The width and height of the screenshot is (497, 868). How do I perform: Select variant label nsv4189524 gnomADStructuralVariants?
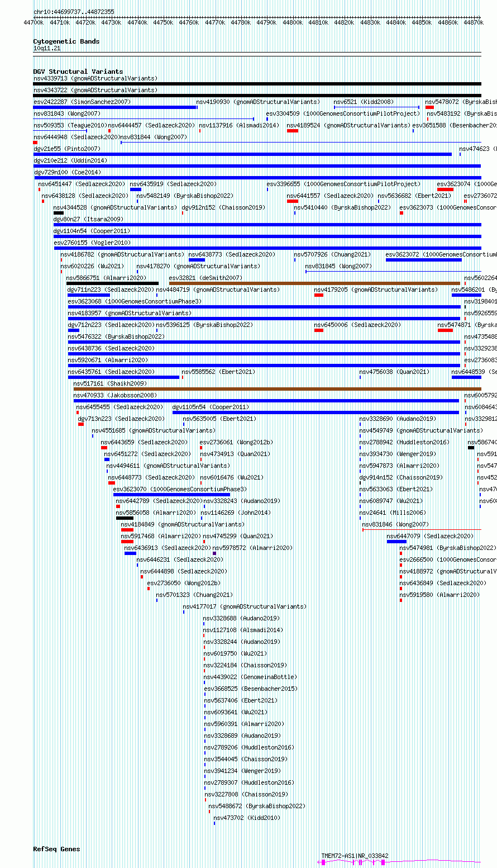348,125
